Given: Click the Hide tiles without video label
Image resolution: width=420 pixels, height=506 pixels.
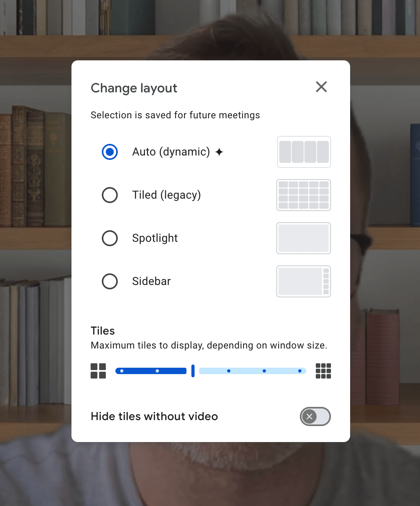Looking at the screenshot, I should (x=154, y=416).
